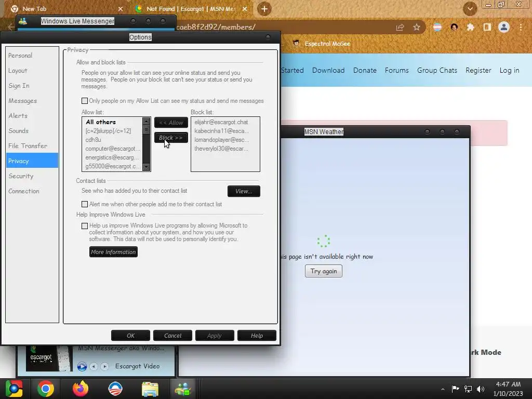The width and height of the screenshot is (532, 399).
Task: Open the Personal options category
Action: point(32,55)
